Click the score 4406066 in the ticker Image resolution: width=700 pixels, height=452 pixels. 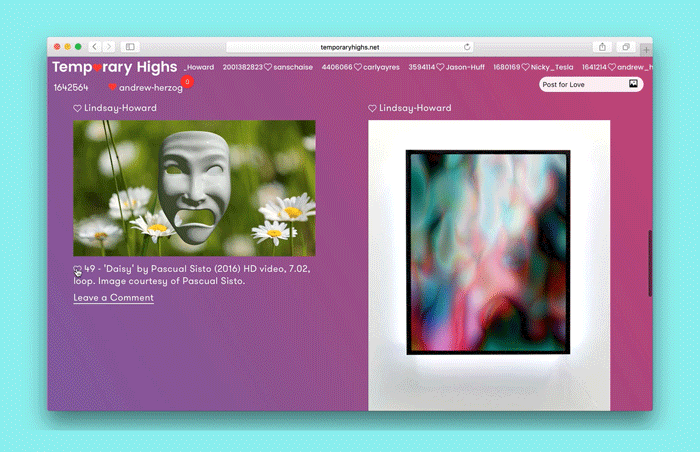pos(337,67)
